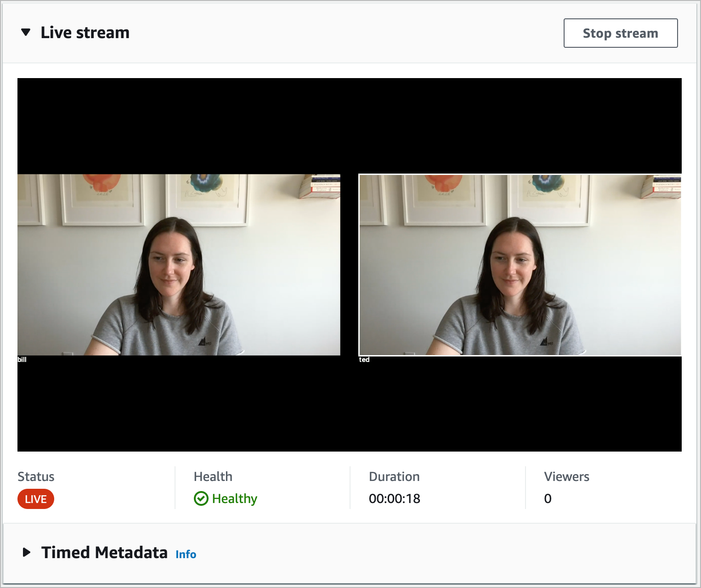701x588 pixels.
Task: Click the Timed Metadata section header
Action: [x=104, y=553]
